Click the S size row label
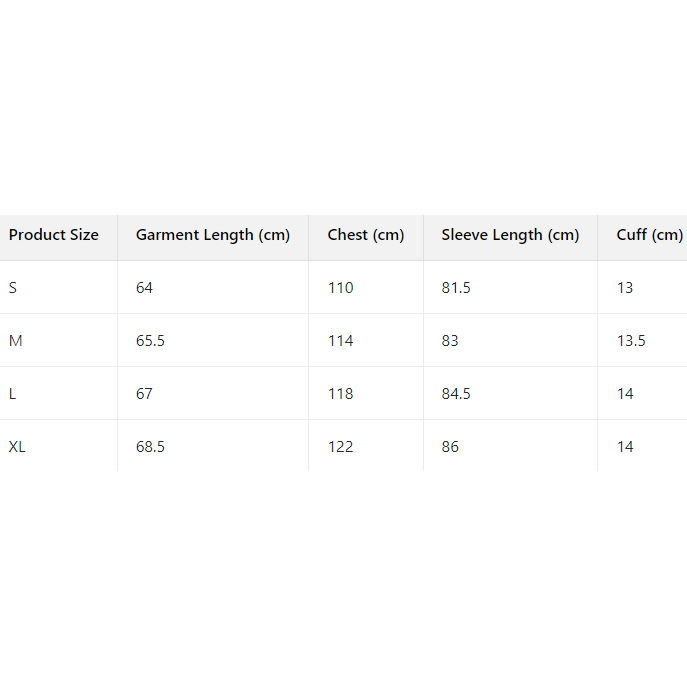This screenshot has width=687, height=686. (x=13, y=288)
